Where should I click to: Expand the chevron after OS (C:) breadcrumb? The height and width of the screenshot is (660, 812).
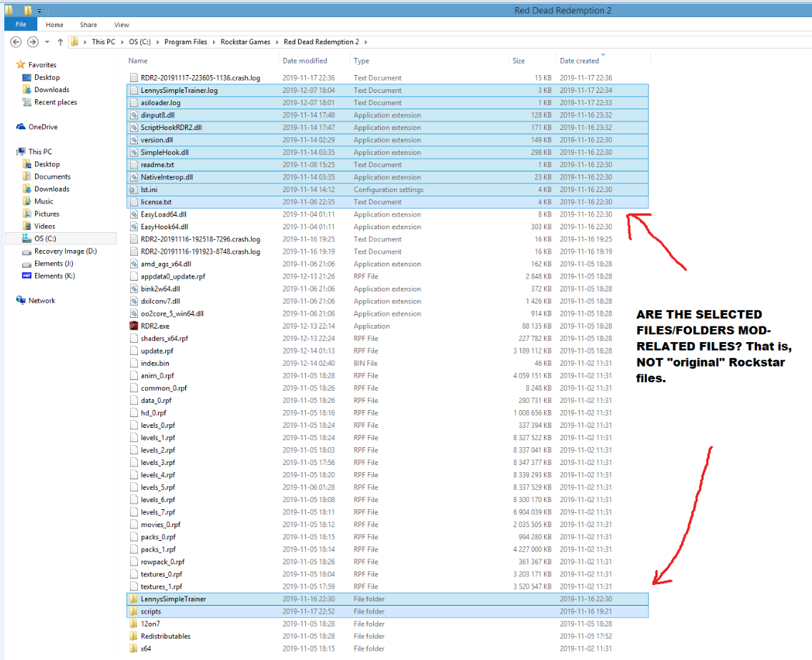(158, 42)
